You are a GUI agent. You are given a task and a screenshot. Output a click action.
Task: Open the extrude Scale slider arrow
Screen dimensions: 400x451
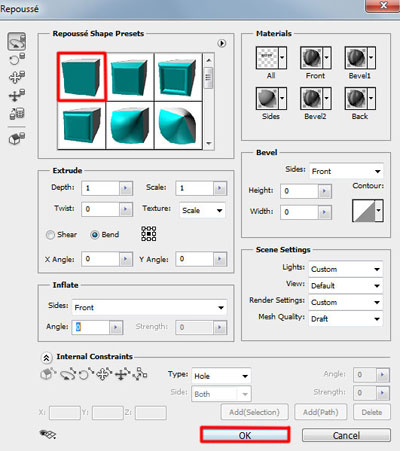coord(220,188)
